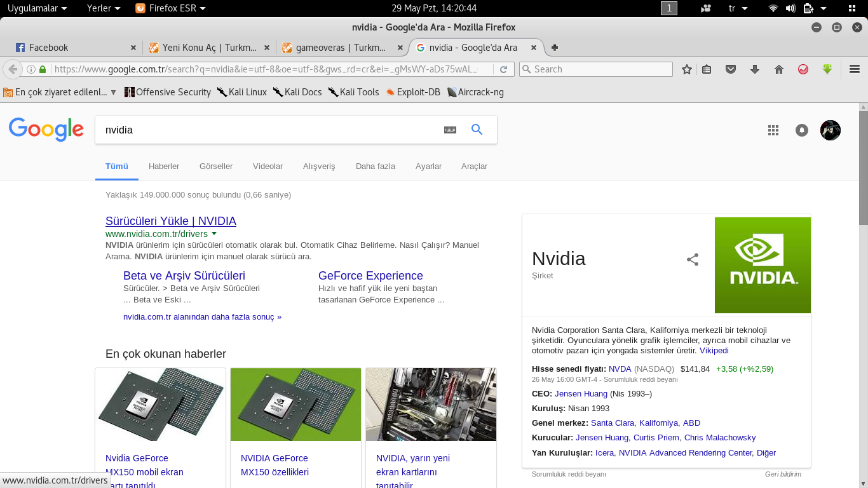Open the Uygulamalar applications menu
Image resolution: width=868 pixels, height=488 pixels.
click(x=37, y=8)
